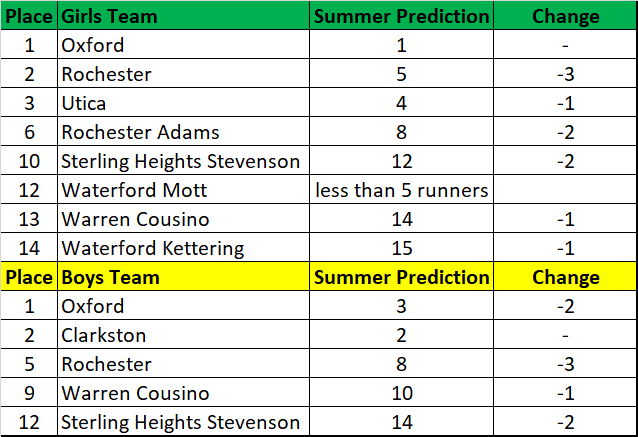Click the place number for Rochester Adams
Image resolution: width=638 pixels, height=437 pixels.
[x=29, y=132]
